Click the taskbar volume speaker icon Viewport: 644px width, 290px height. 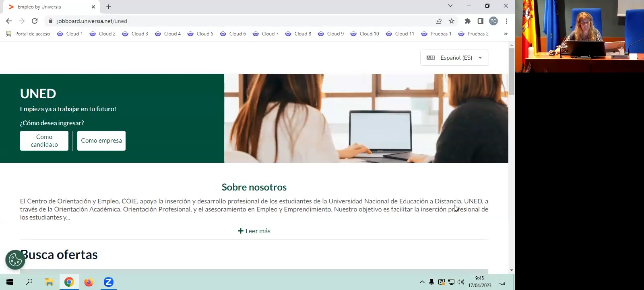[461, 282]
